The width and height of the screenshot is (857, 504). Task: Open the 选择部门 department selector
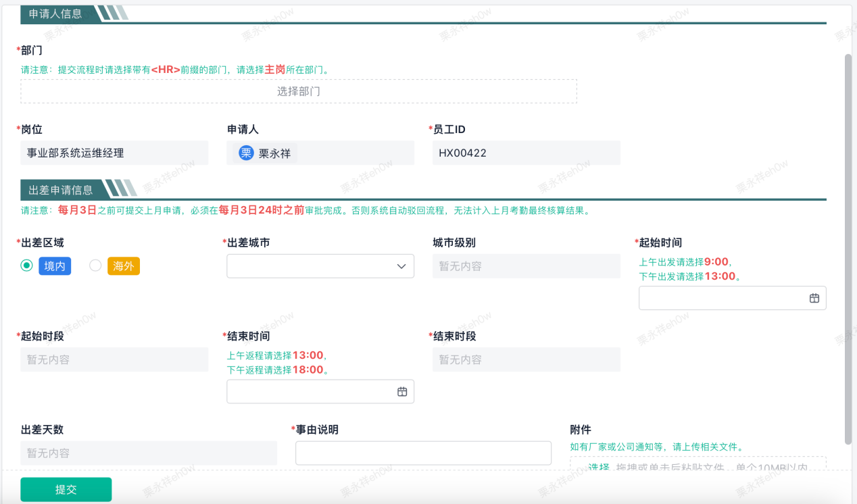(x=299, y=91)
